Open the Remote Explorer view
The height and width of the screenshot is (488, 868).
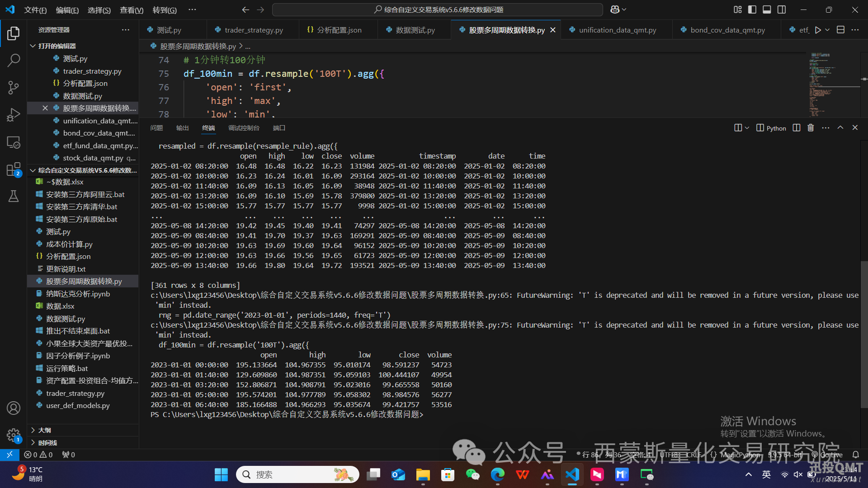point(14,142)
